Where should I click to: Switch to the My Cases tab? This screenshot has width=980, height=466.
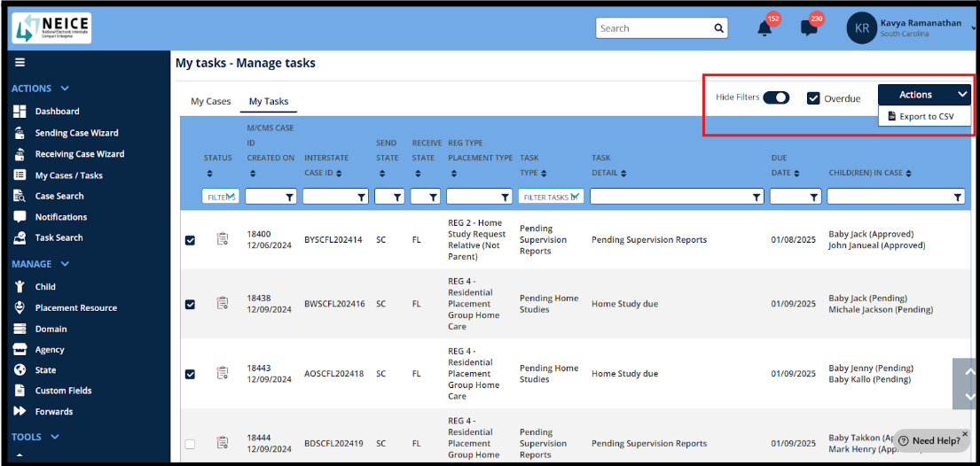click(210, 101)
